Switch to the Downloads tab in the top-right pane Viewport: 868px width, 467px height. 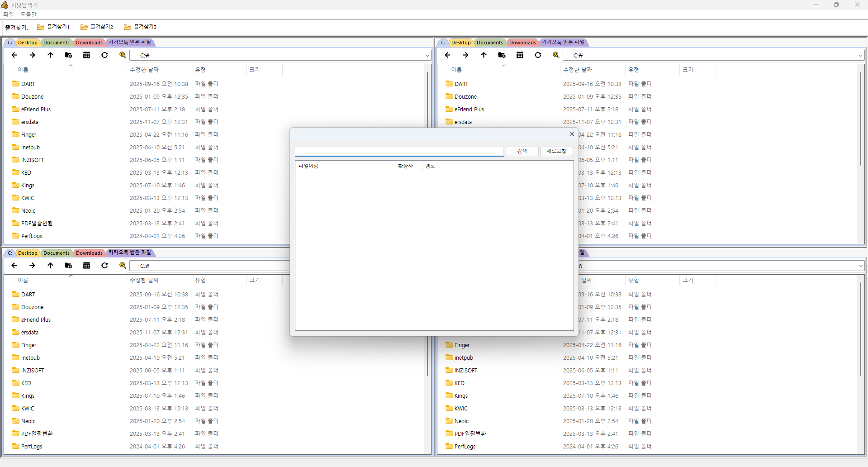pyautogui.click(x=522, y=43)
